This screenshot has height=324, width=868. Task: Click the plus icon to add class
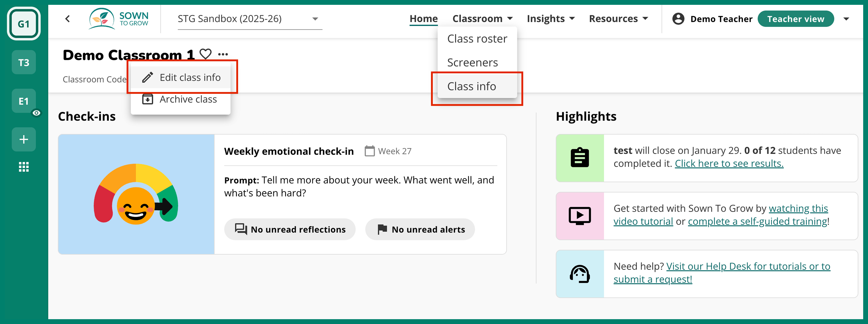(24, 139)
